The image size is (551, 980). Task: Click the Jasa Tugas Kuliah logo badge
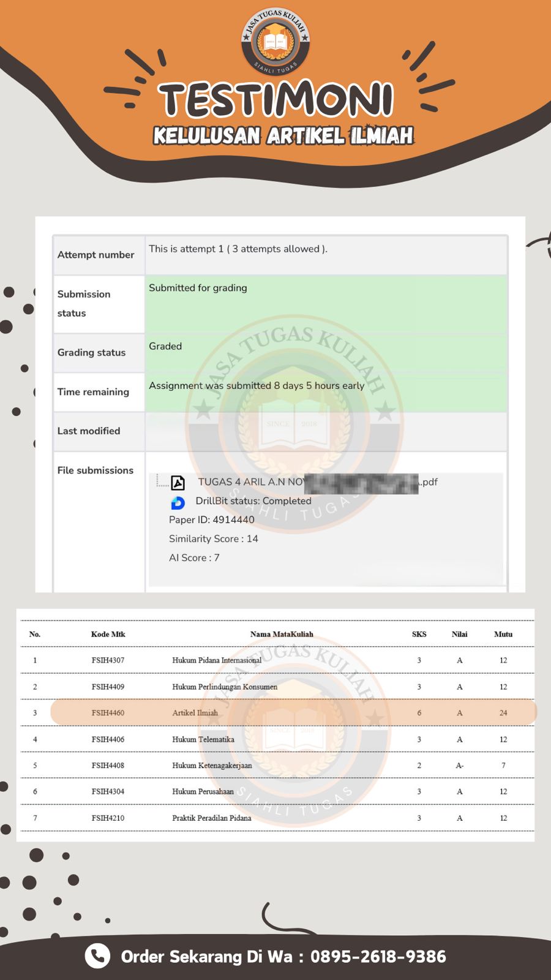[x=275, y=42]
